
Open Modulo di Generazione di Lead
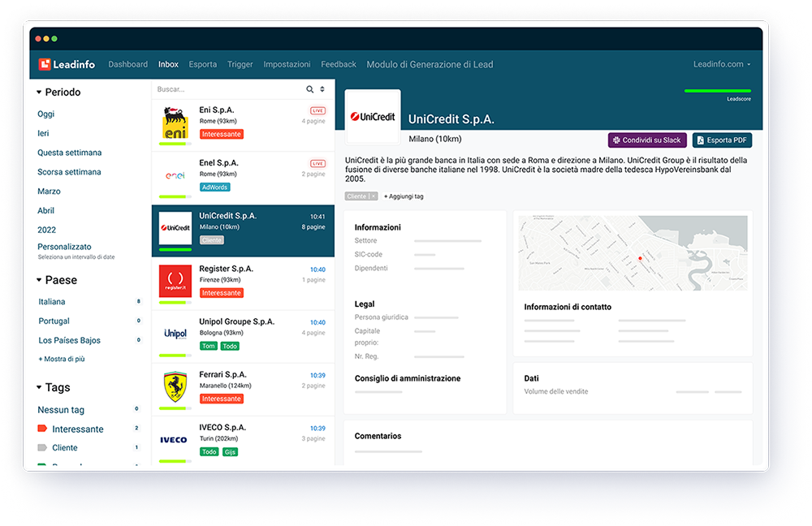[430, 64]
